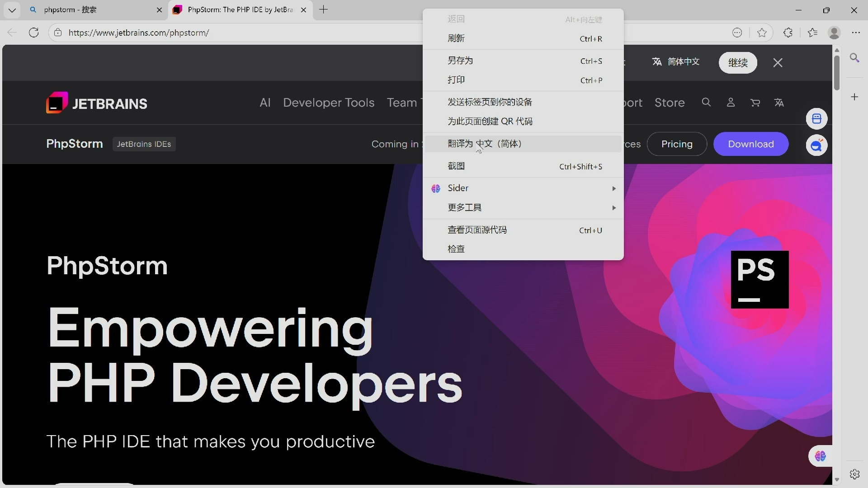This screenshot has width=868, height=488.
Task: Select 刷新 in context menu
Action: [x=523, y=38]
